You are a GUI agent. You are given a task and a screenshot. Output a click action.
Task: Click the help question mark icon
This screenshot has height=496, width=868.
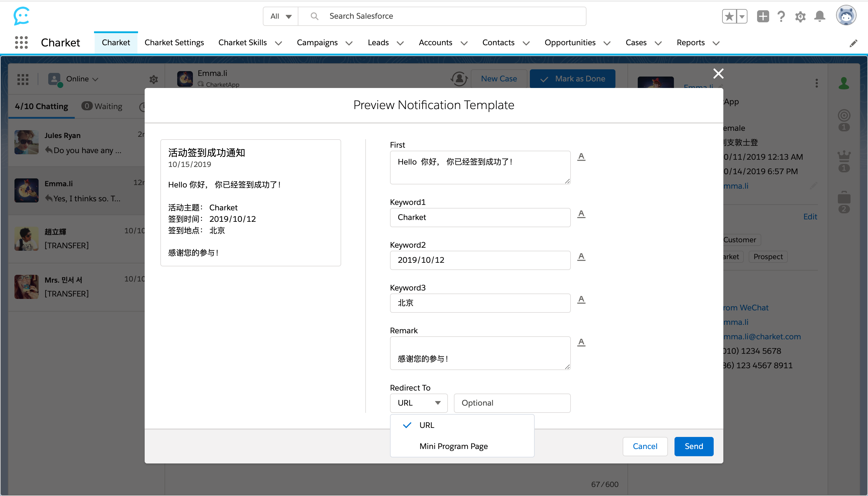(781, 16)
